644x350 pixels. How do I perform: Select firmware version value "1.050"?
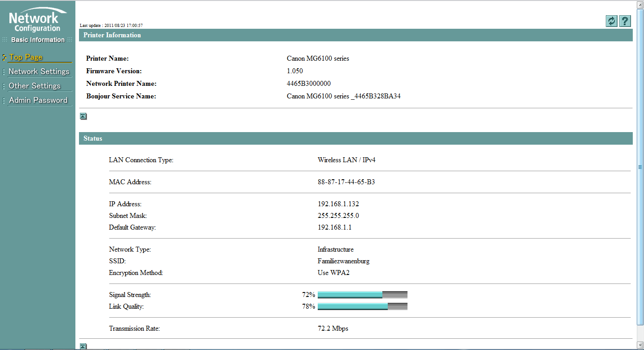tap(295, 71)
